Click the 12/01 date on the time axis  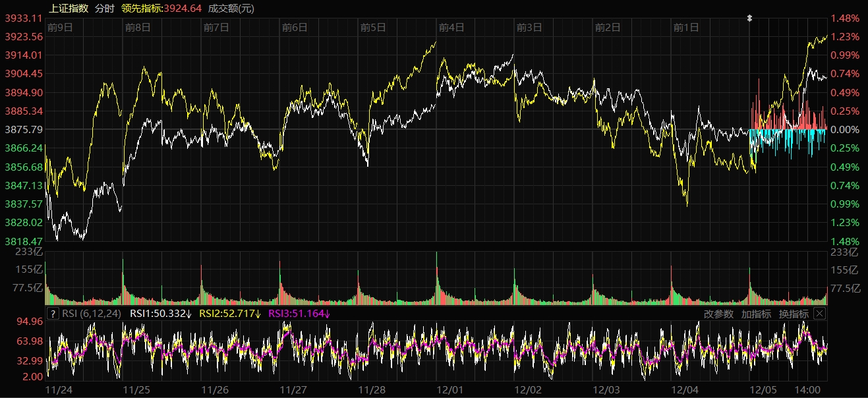450,389
